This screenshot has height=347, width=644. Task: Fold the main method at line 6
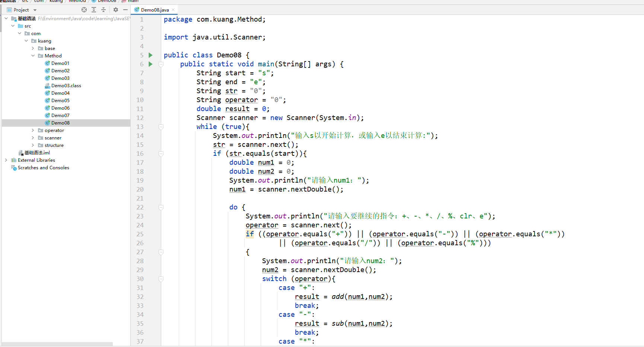click(161, 64)
